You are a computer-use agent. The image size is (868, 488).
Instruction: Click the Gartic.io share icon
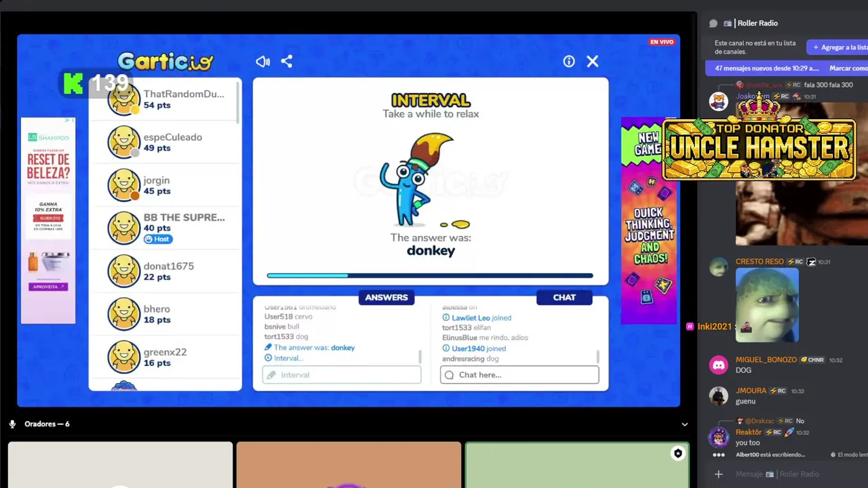click(287, 62)
